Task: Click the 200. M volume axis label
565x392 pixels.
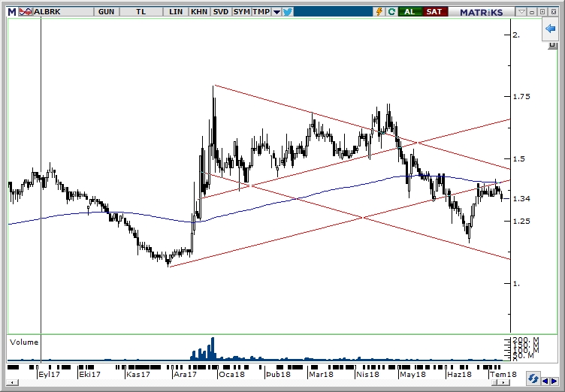Action: click(526, 340)
